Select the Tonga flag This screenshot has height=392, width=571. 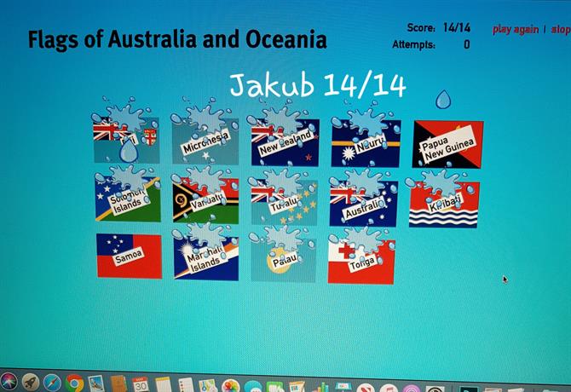coord(361,262)
